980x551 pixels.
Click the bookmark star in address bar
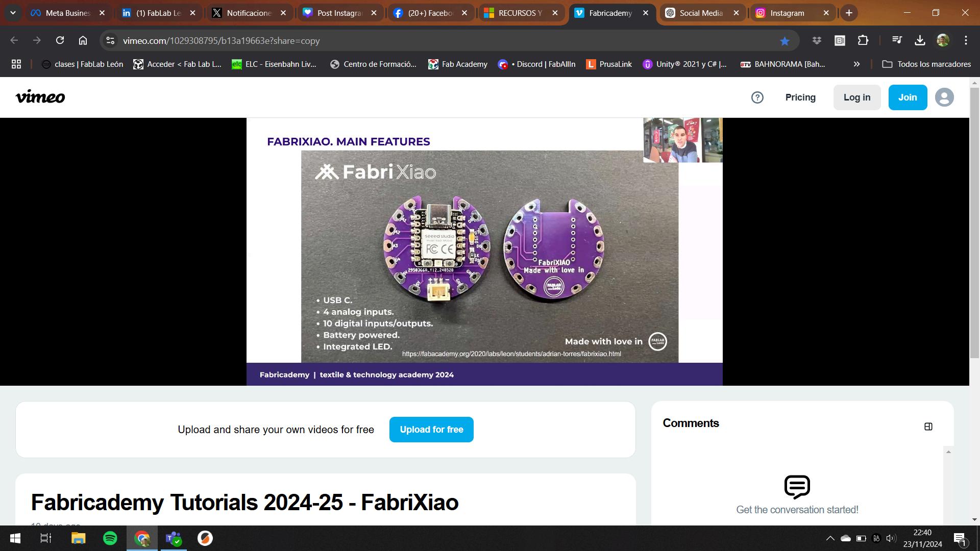pos(785,41)
